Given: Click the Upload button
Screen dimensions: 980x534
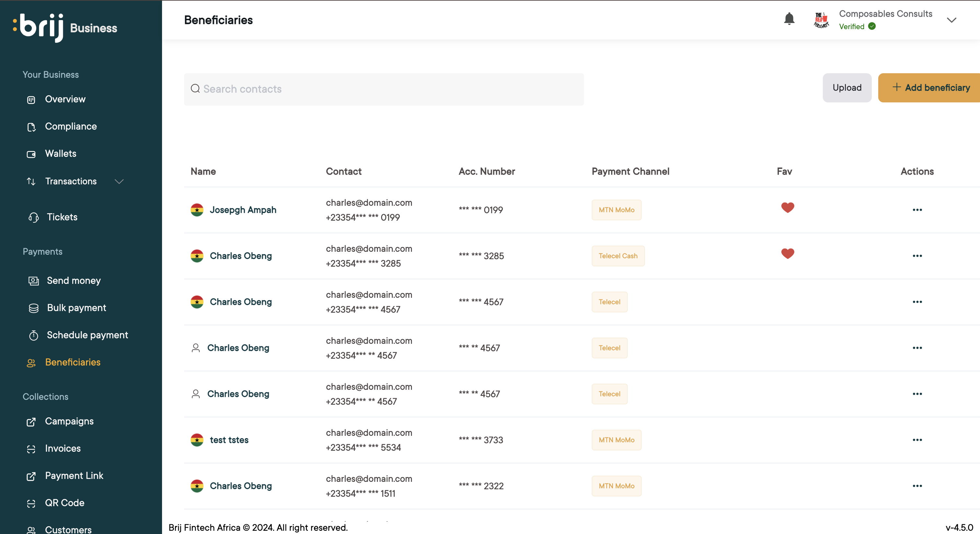Looking at the screenshot, I should [846, 88].
